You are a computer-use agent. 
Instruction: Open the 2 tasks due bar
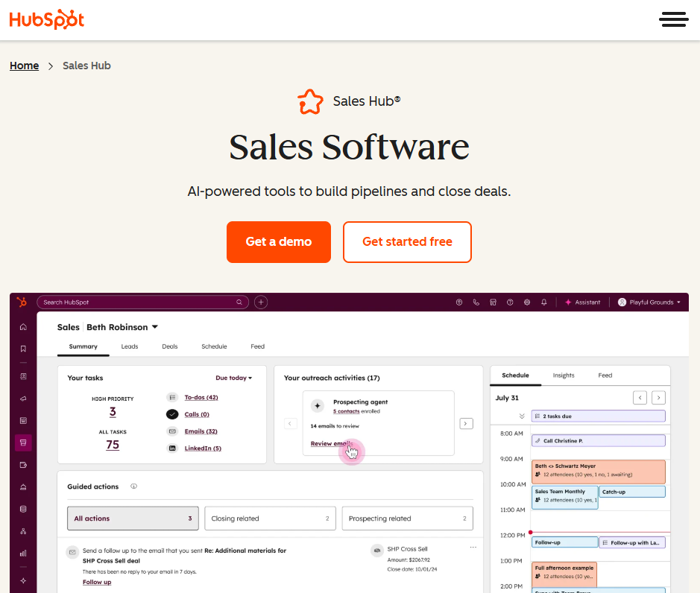click(598, 416)
